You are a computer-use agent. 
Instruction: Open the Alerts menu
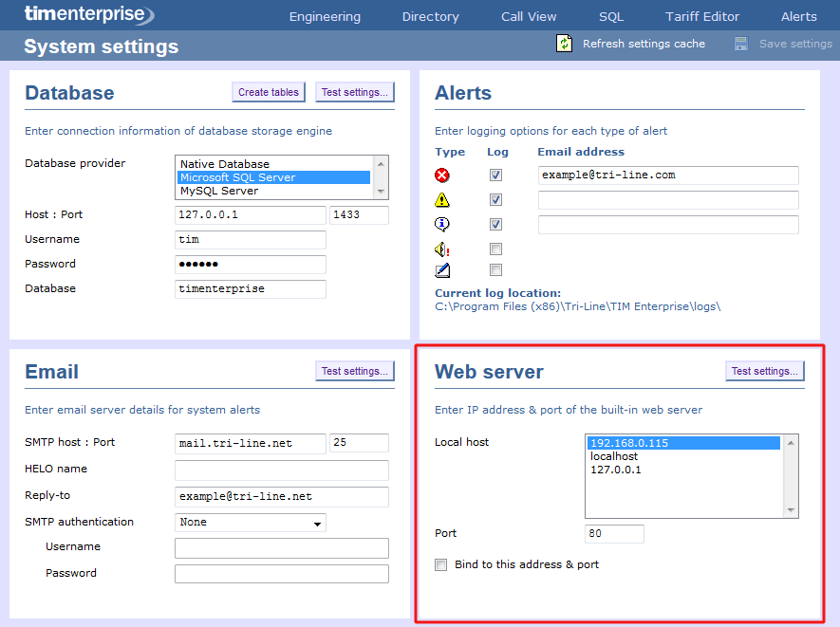pyautogui.click(x=798, y=16)
